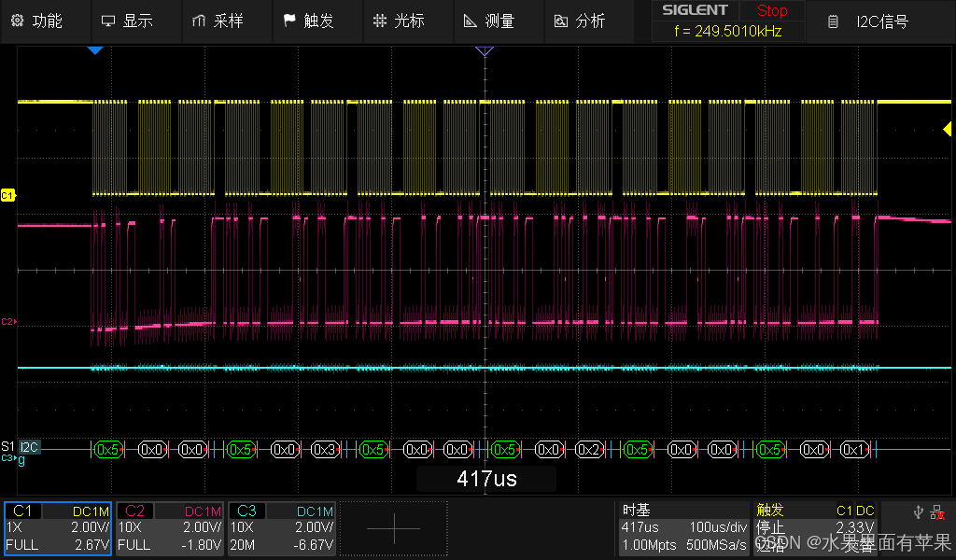
Task: Open the 触发 trigger info box
Action: point(815,529)
